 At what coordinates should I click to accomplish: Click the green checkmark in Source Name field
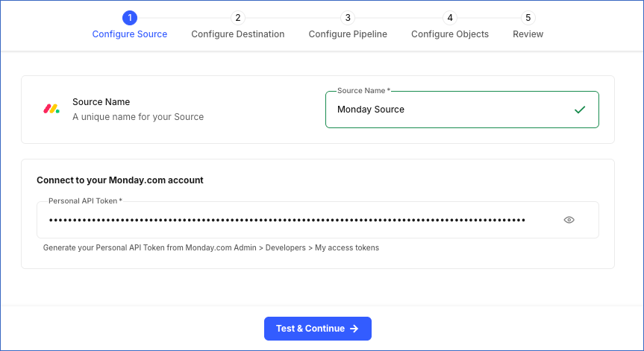pyautogui.click(x=580, y=110)
